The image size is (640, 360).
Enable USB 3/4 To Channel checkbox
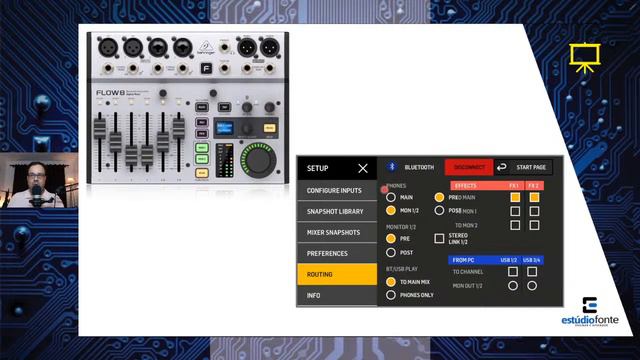(532, 271)
